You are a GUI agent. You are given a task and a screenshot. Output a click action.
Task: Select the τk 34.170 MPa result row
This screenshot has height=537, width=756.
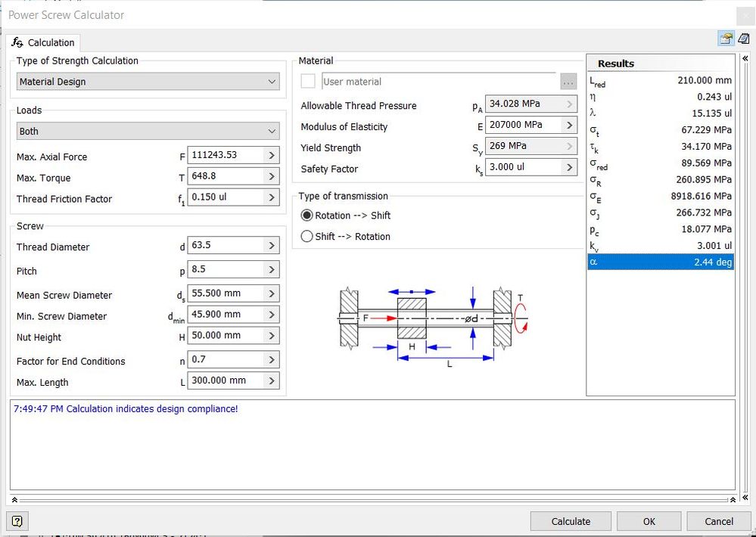pyautogui.click(x=661, y=147)
